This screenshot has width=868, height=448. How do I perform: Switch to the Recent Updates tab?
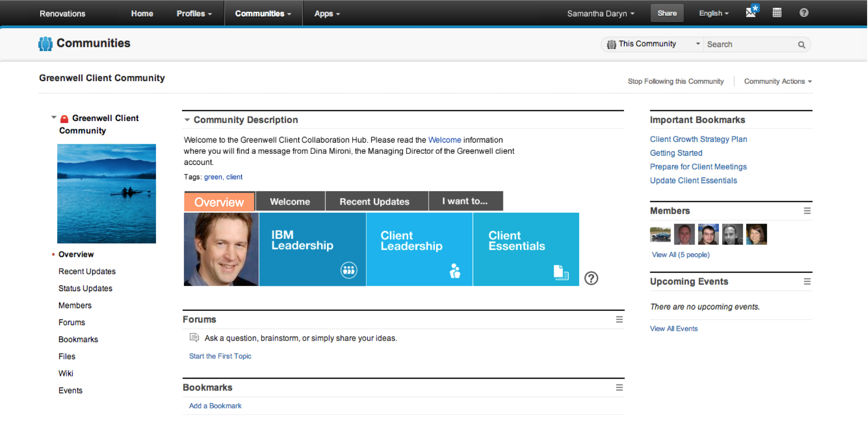[374, 202]
